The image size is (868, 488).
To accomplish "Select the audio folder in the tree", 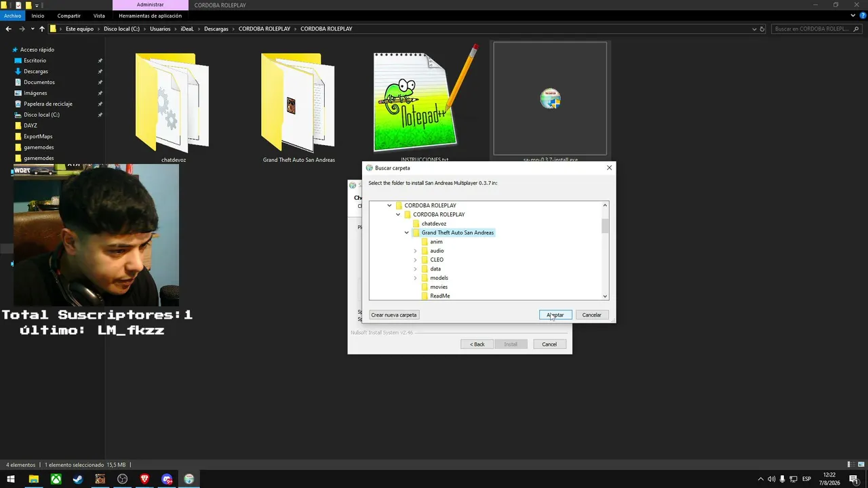I will point(437,251).
